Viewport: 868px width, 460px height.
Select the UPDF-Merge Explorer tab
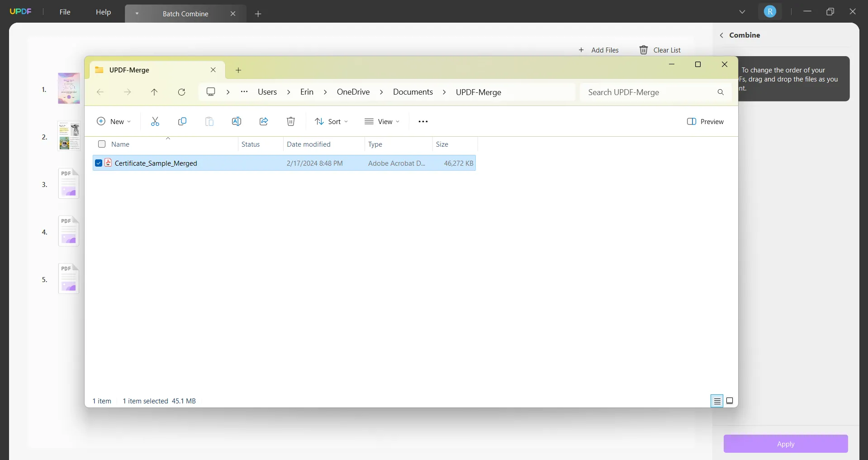(157, 70)
